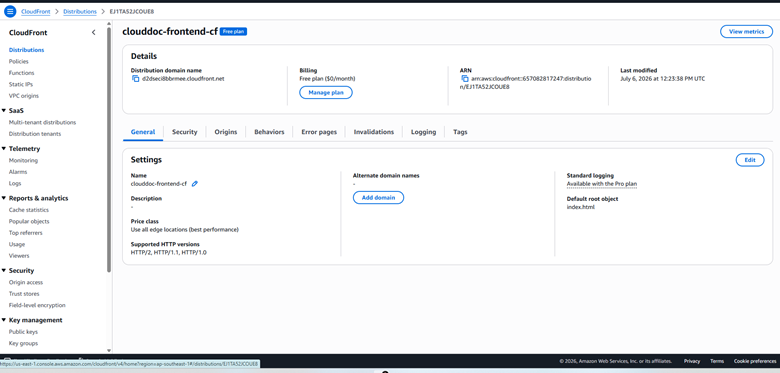This screenshot has height=373, width=780.
Task: Open Field-level encryption link
Action: (37, 305)
